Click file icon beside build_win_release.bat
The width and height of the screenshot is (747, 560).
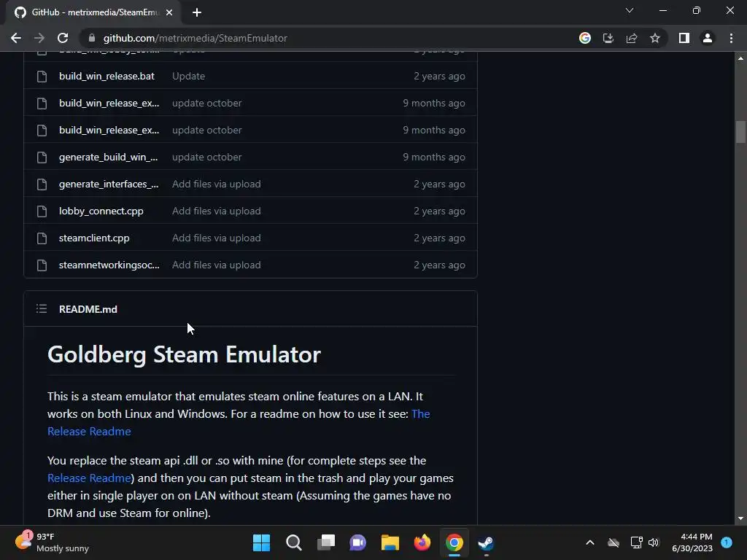point(42,76)
